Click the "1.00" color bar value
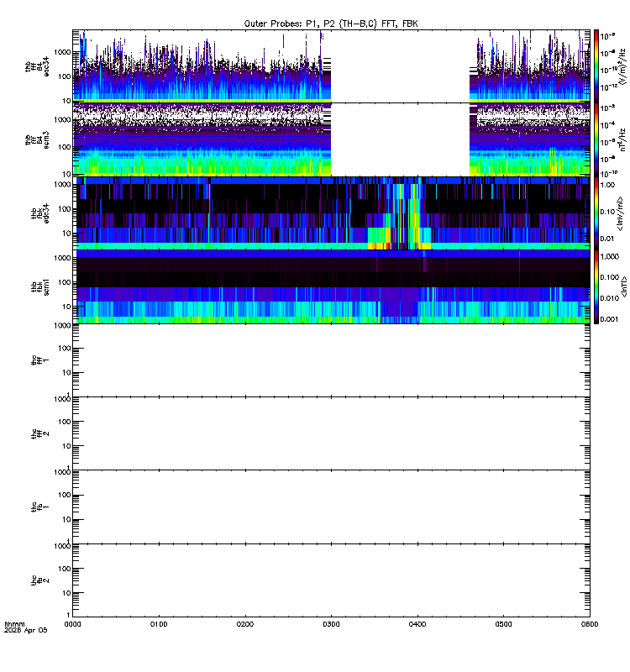 tap(607, 185)
